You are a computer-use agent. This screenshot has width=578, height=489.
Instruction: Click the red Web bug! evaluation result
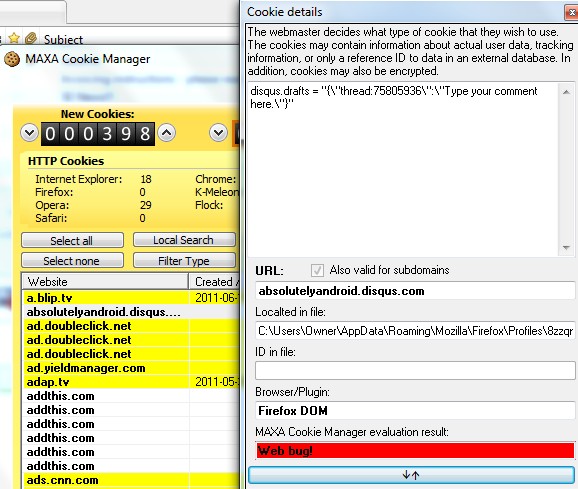(415, 450)
